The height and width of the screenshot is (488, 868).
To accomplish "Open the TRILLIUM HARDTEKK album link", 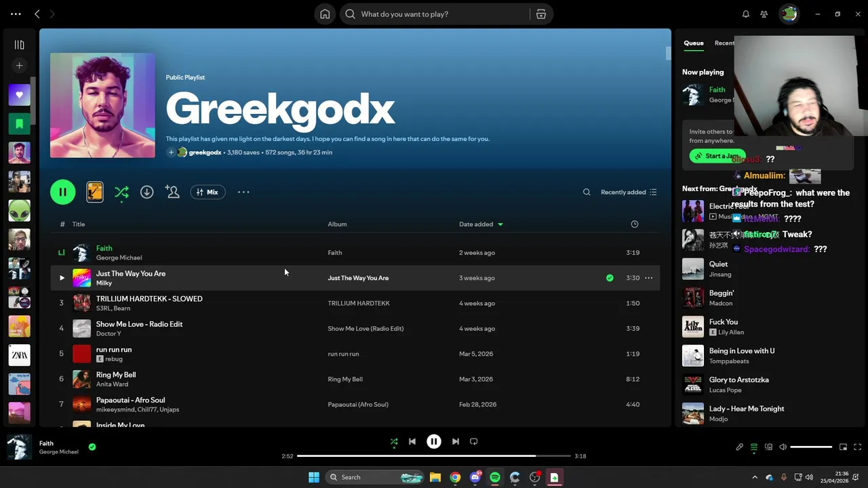I will (x=359, y=304).
